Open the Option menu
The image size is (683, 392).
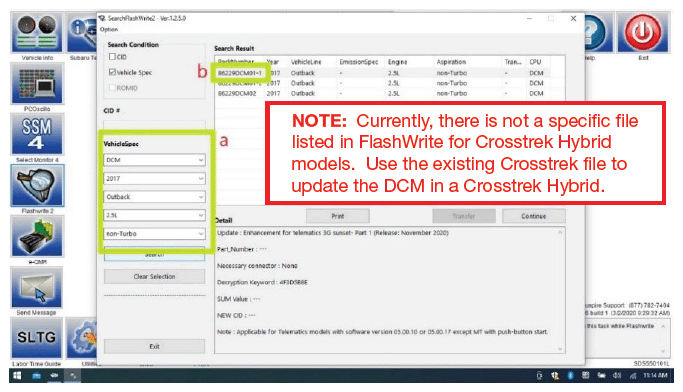[109, 29]
